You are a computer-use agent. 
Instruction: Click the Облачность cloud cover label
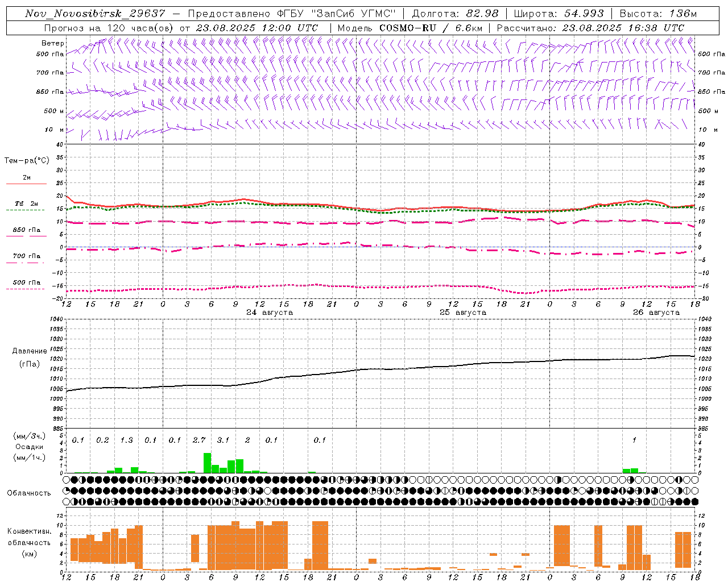click(29, 493)
